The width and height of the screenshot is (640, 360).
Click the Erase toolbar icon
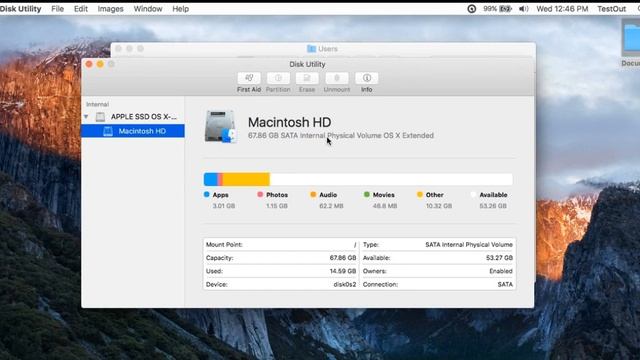tap(307, 78)
